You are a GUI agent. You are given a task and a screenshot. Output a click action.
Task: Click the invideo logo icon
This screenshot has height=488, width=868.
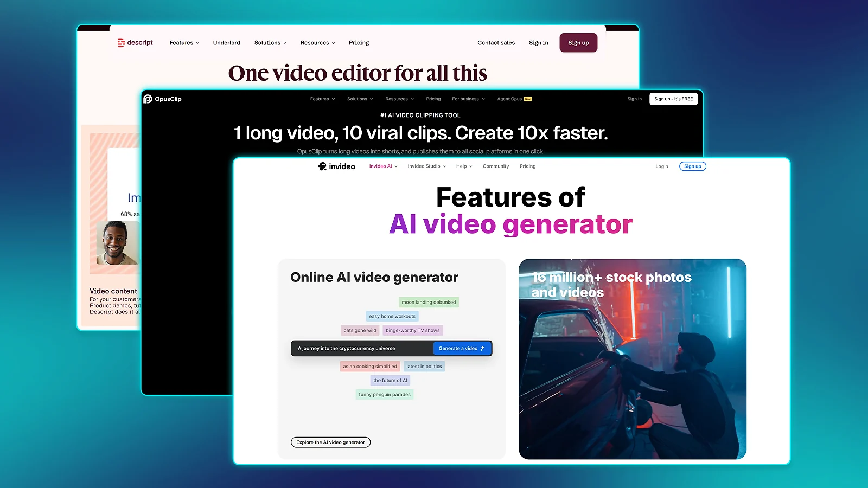tap(322, 166)
